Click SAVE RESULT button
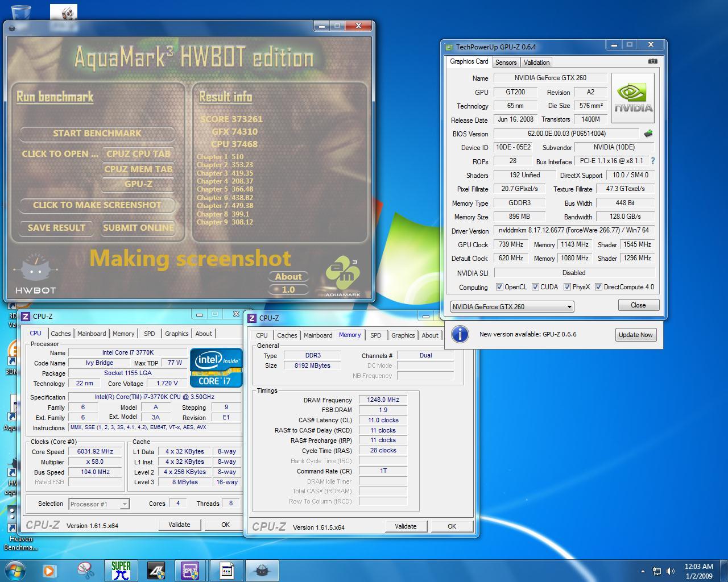This screenshot has height=582, width=728. [56, 227]
